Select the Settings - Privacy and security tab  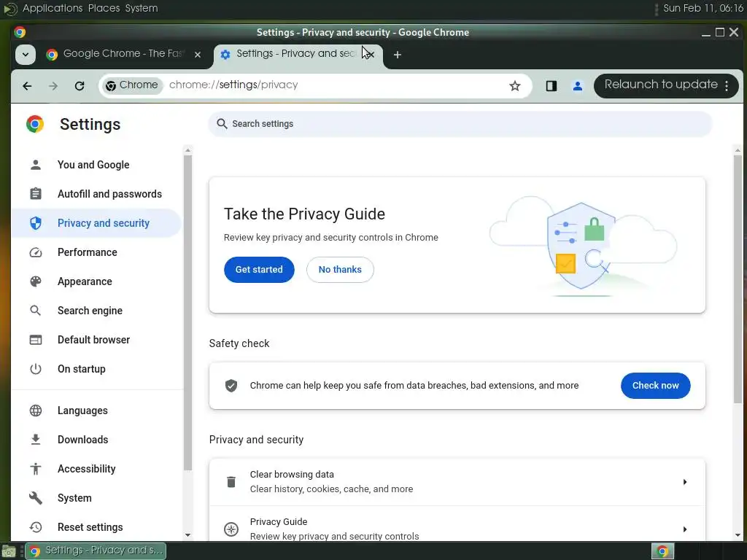point(295,54)
